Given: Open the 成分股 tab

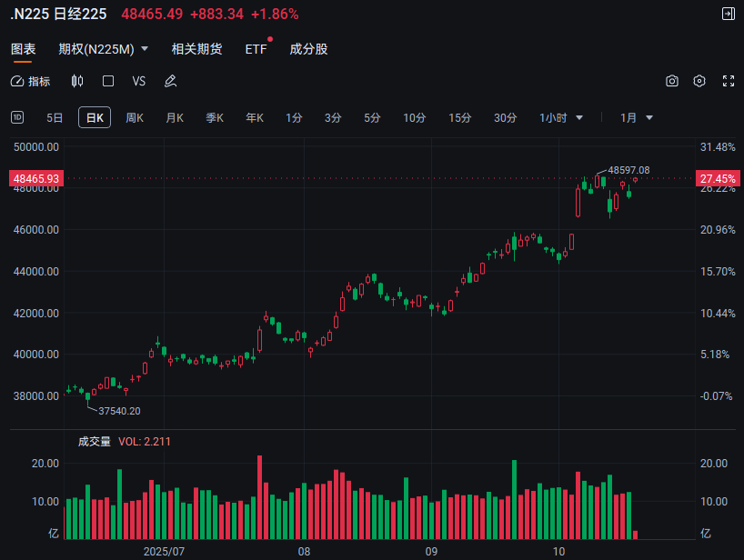Looking at the screenshot, I should coord(308,49).
